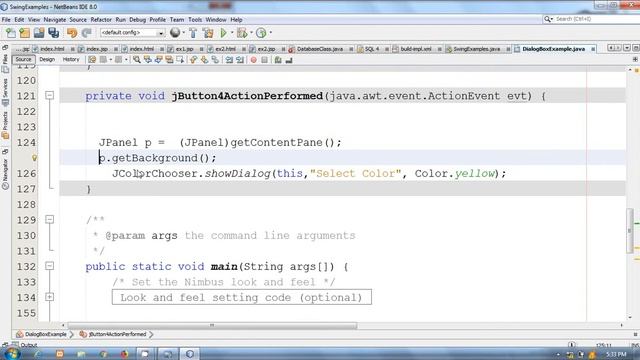Click the browser globe icon in toolbar
The width and height of the screenshot is (640, 360).
175,33
